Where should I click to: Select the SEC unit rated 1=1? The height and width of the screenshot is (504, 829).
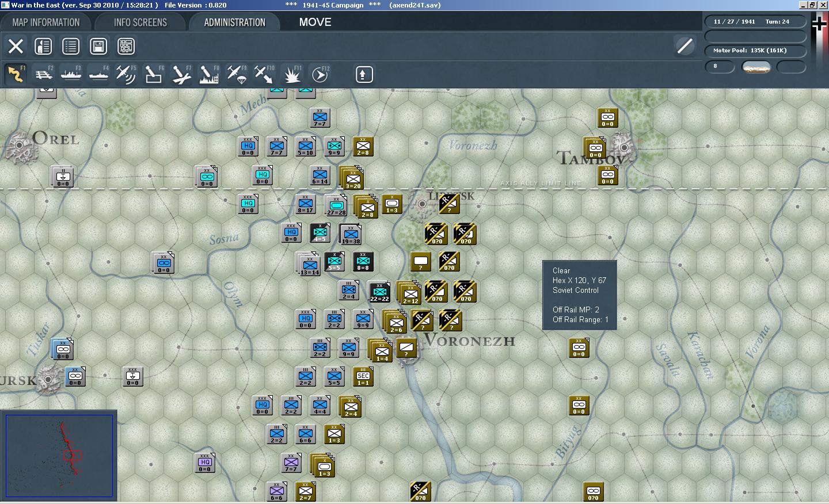click(x=363, y=376)
